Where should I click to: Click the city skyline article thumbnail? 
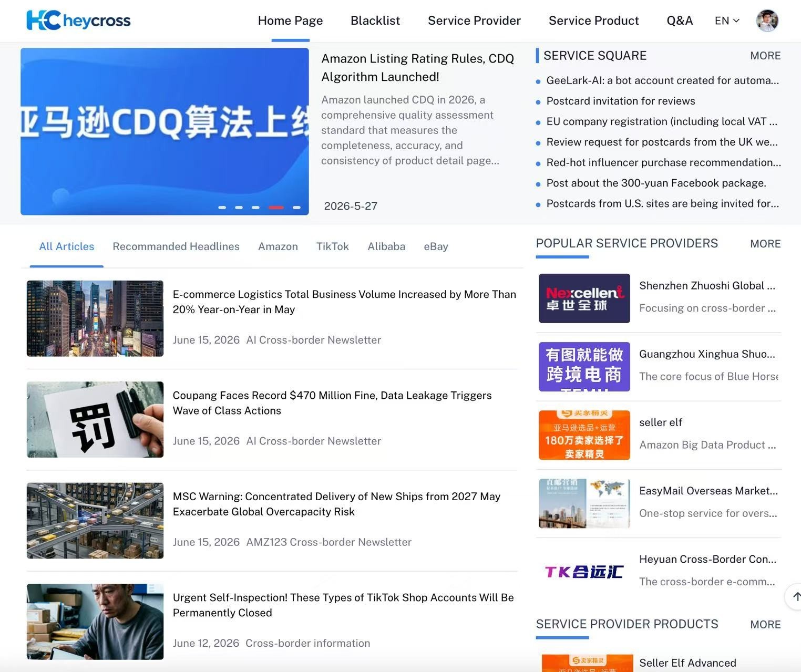coord(95,318)
